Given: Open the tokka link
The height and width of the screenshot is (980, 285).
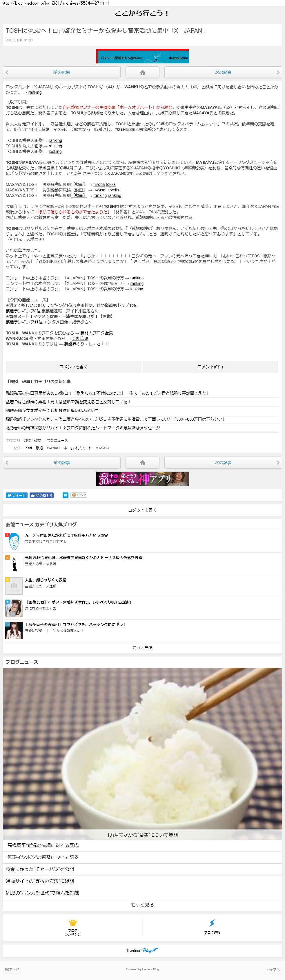Looking at the screenshot, I should coord(110,184).
